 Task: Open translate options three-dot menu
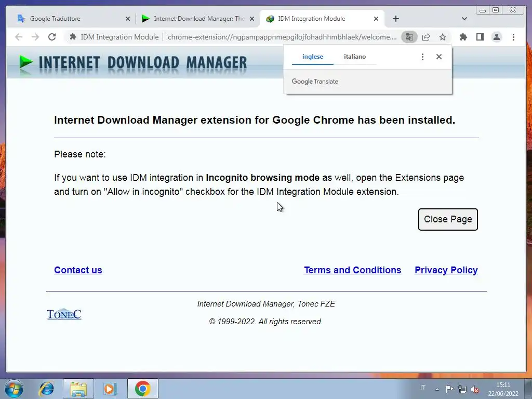422,57
